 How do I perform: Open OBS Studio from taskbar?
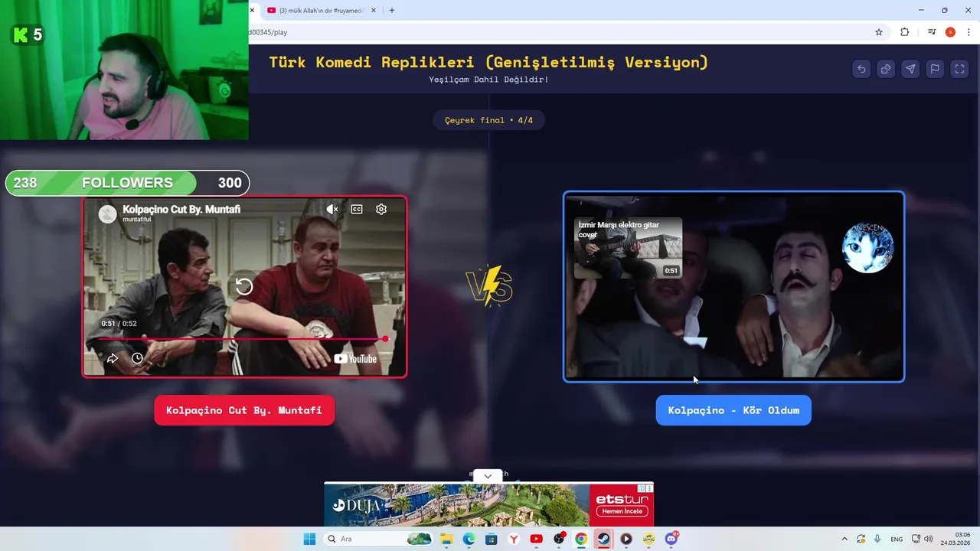tap(559, 539)
